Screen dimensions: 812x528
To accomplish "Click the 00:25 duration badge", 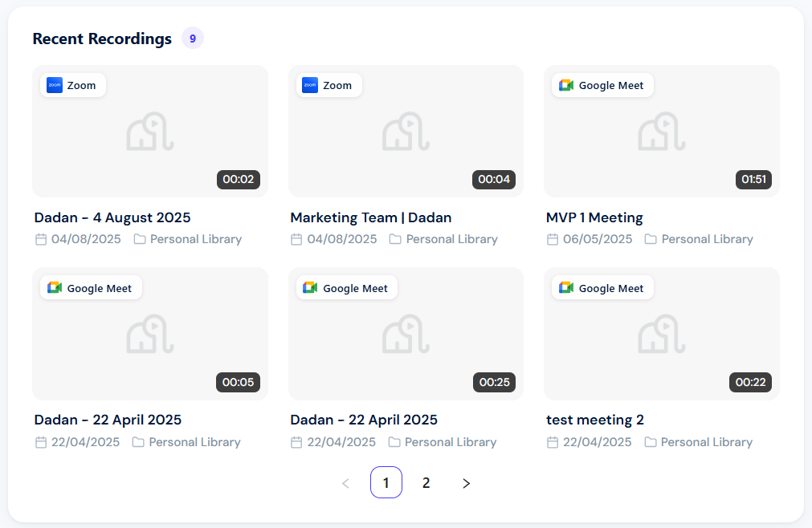I will (494, 382).
